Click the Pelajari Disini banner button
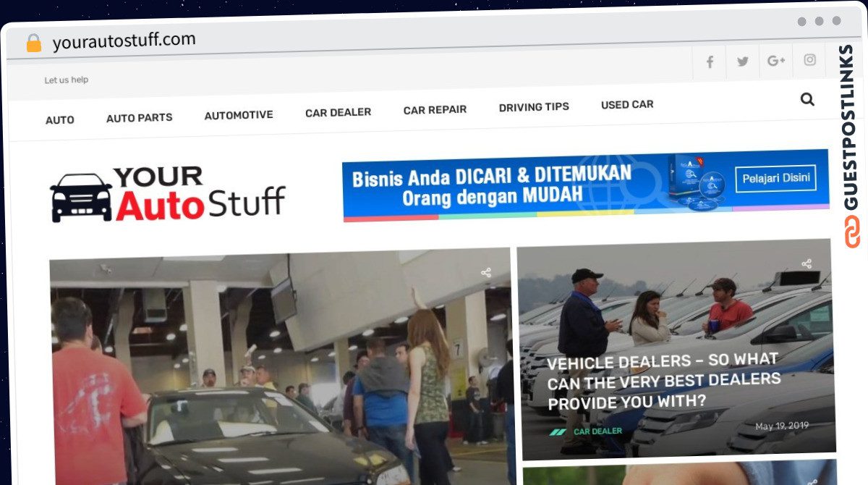The height and width of the screenshot is (485, 868). (x=775, y=178)
